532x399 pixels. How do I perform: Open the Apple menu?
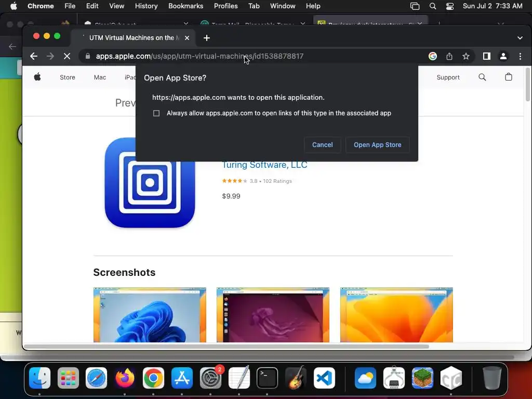point(14,6)
